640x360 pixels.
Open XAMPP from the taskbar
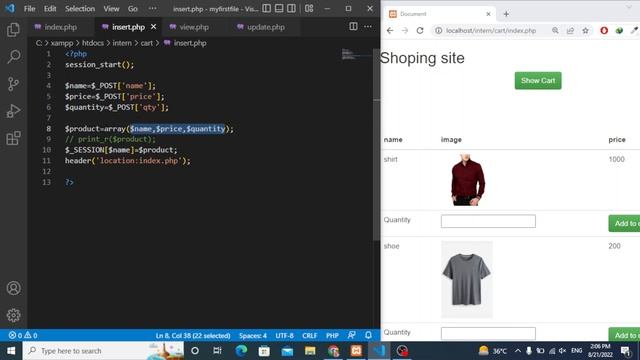(x=356, y=351)
